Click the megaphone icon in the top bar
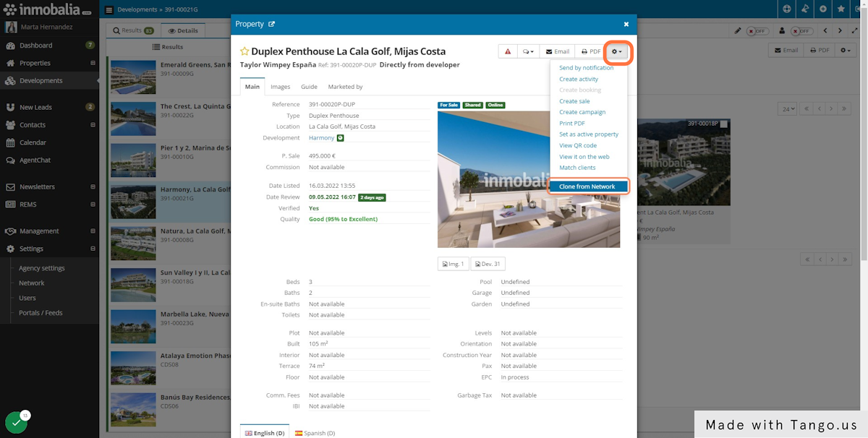 tap(805, 10)
